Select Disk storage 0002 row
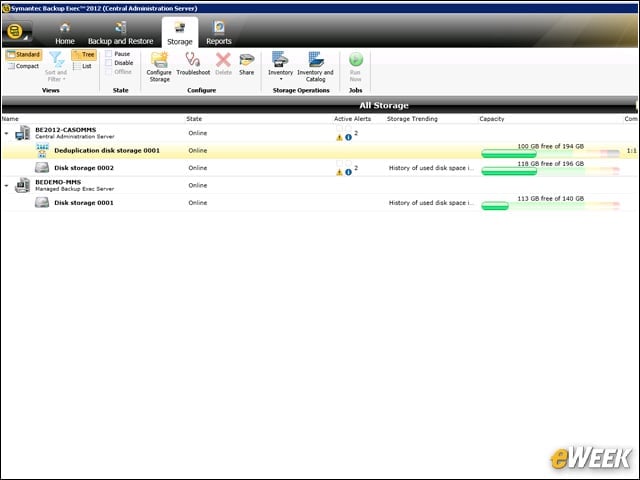This screenshot has width=640, height=480. click(x=320, y=168)
